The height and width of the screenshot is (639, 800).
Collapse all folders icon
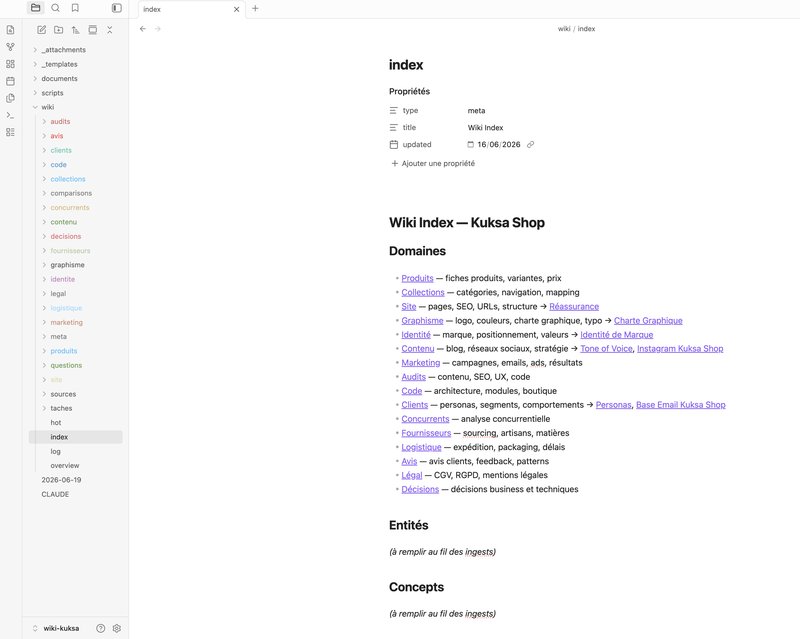(x=110, y=30)
